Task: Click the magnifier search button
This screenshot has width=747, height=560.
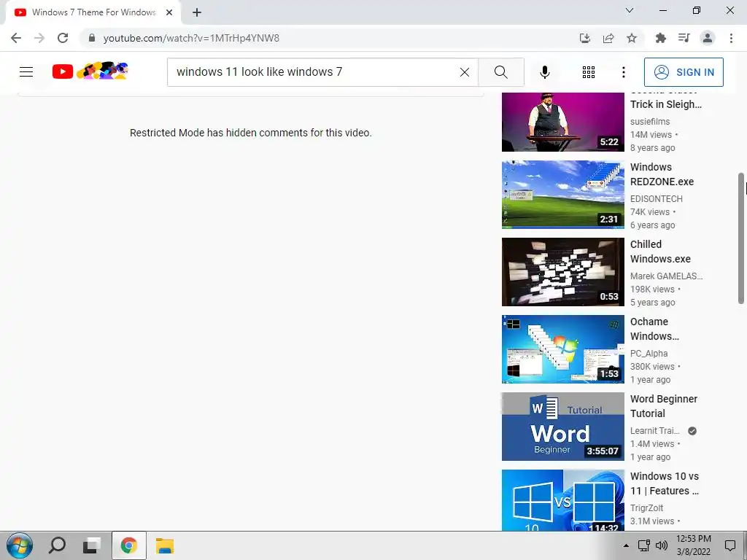Action: click(500, 72)
